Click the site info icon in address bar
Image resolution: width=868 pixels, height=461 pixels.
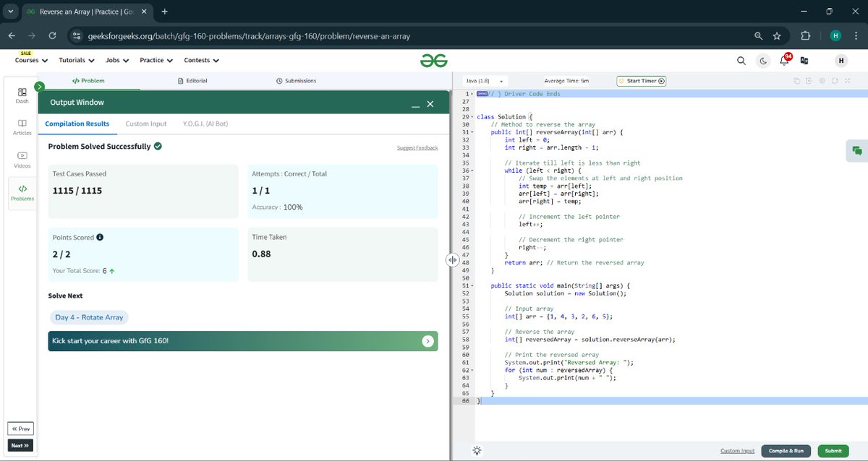(x=77, y=35)
